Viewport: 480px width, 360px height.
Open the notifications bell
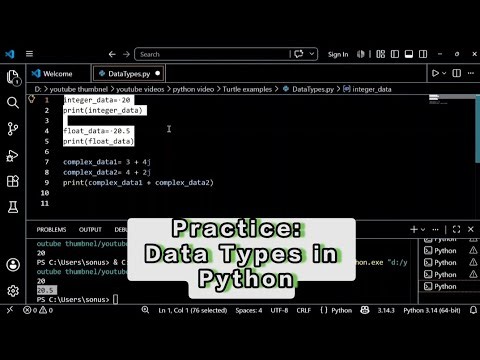pos(473,310)
